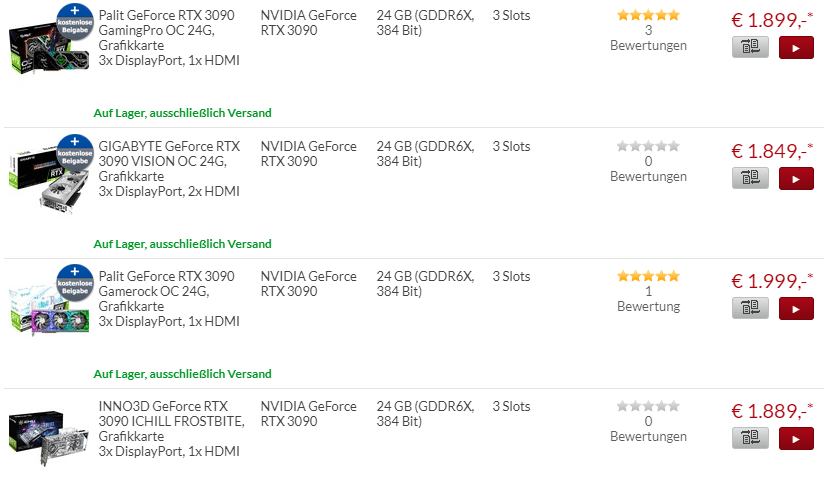
Task: Click INNO3D ICHILL FROSTBITE product thumbnail
Action: 49,437
